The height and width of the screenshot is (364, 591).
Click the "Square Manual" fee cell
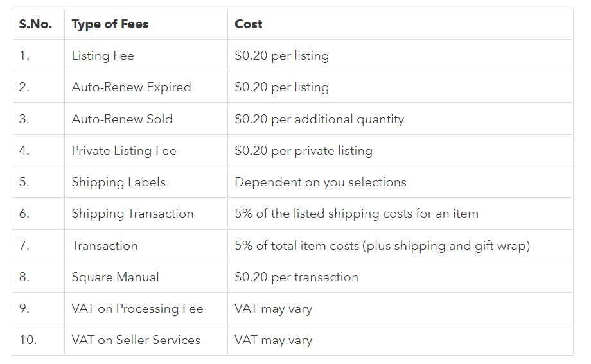tap(116, 277)
